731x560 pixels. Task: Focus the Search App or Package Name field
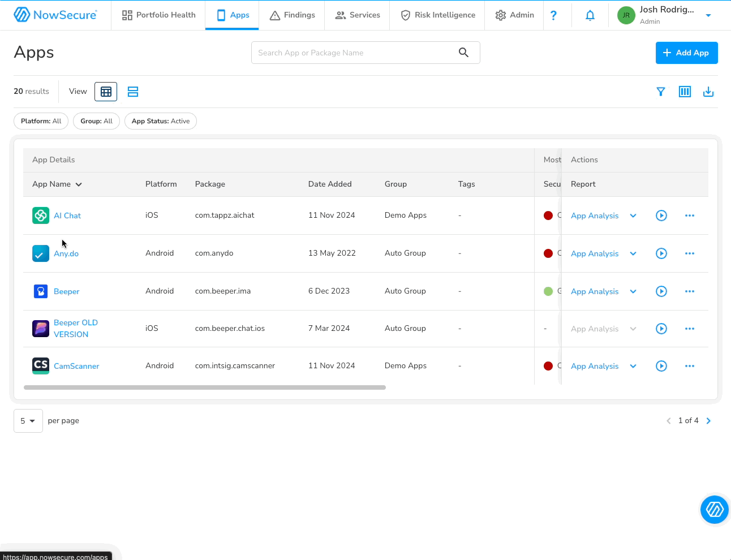[x=365, y=53]
